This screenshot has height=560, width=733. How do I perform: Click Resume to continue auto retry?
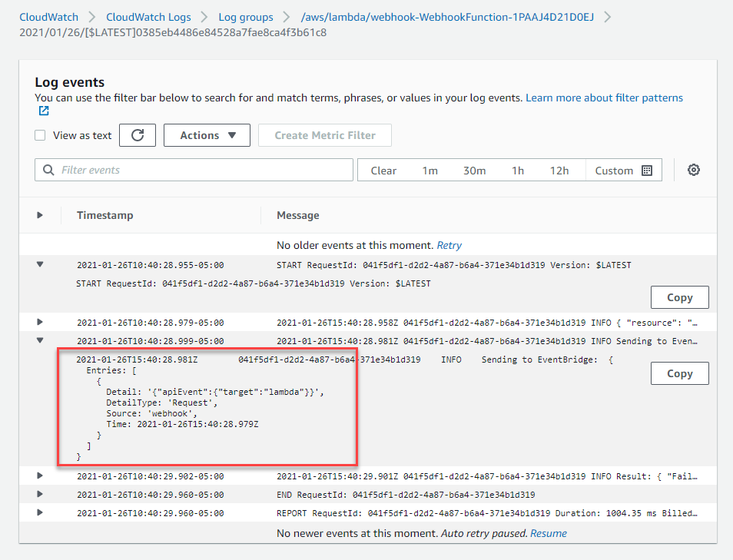click(548, 533)
